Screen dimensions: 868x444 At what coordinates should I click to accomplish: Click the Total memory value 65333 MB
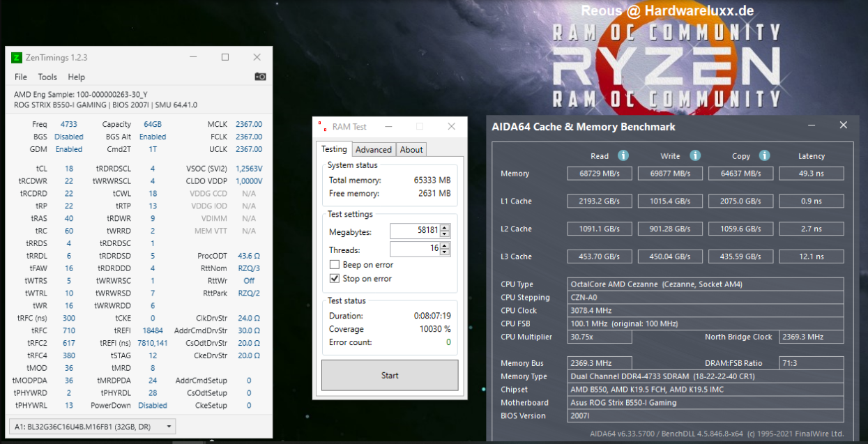tap(432, 180)
